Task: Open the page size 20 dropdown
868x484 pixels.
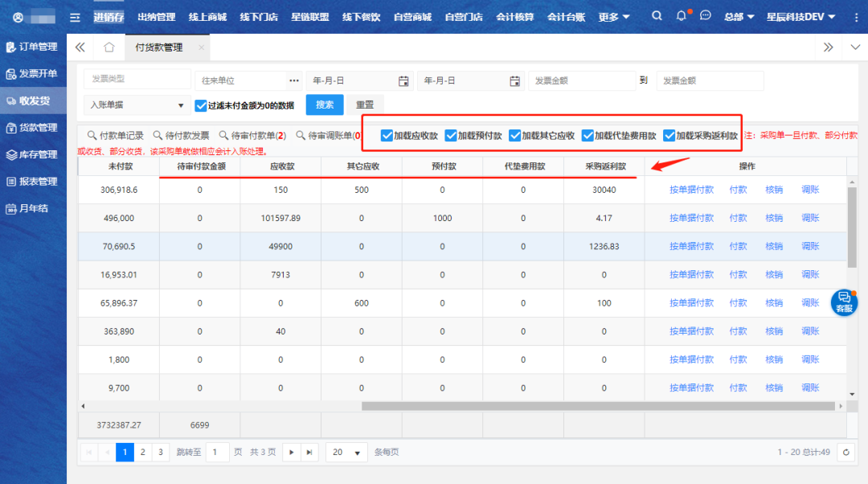Action: 346,453
